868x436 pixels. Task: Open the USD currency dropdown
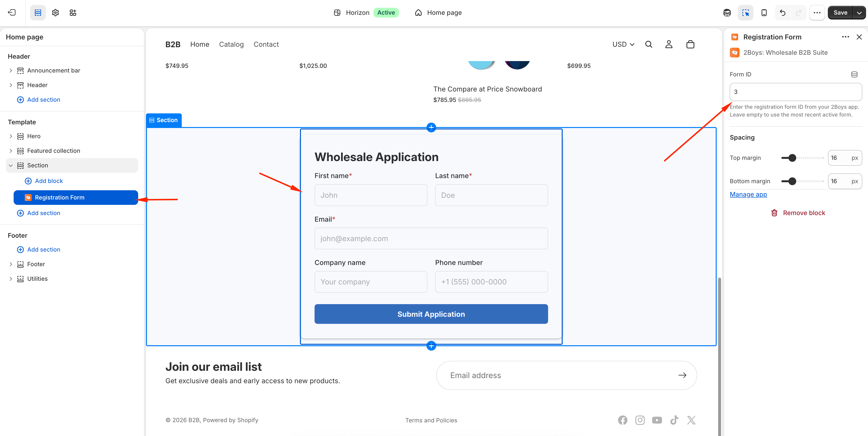(x=623, y=44)
